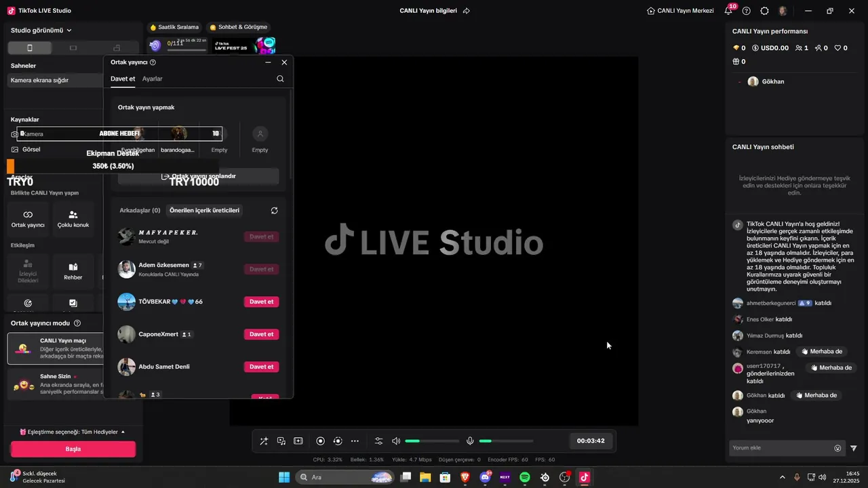The width and height of the screenshot is (868, 488).
Task: Open Brave browser from the taskbar
Action: [x=465, y=477]
